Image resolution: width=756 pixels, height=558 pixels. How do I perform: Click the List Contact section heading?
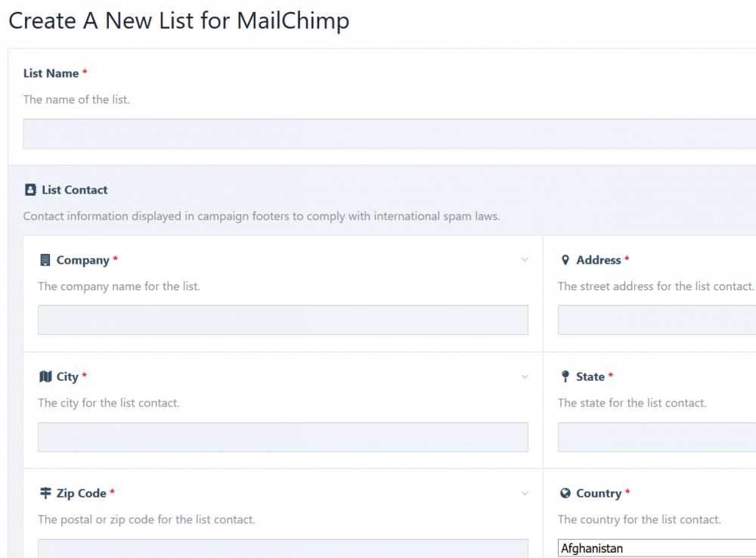point(74,190)
